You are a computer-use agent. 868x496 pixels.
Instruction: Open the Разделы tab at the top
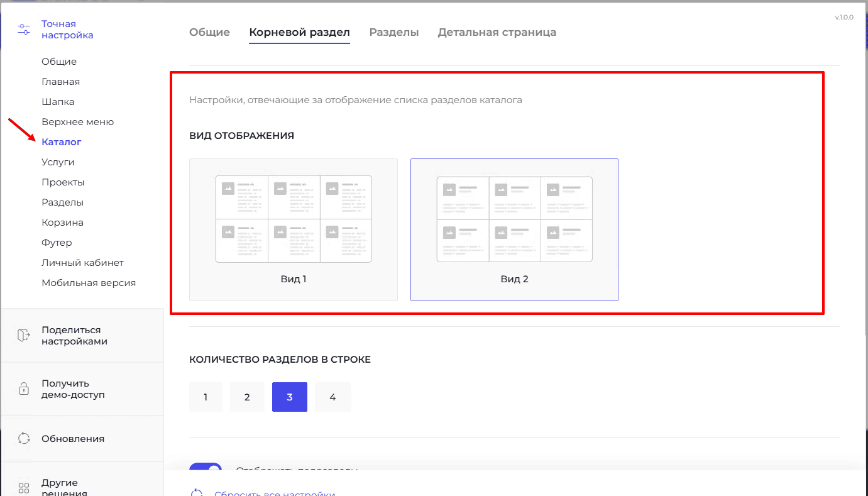click(x=393, y=32)
